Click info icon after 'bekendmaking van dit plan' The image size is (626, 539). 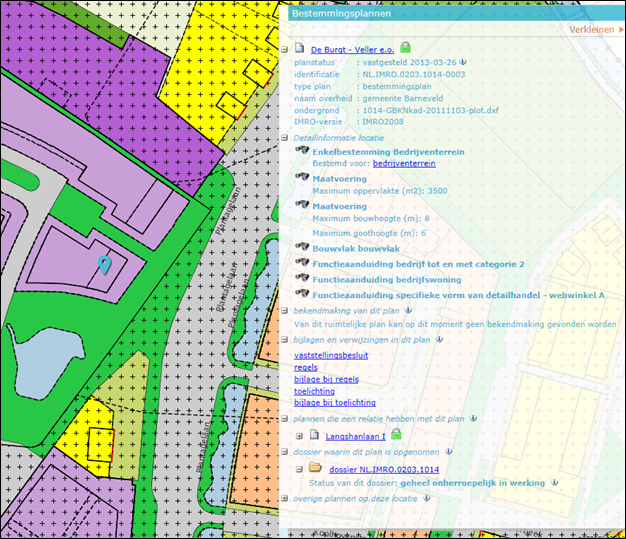coord(401,310)
